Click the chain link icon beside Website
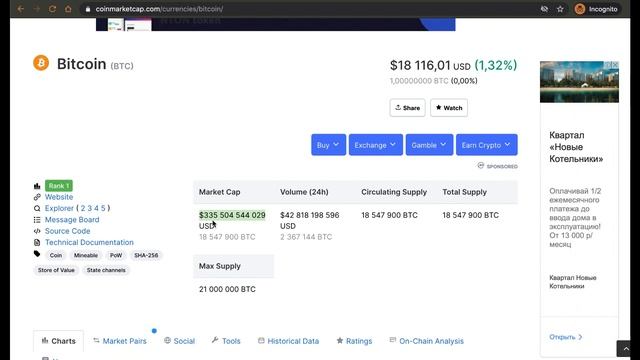The height and width of the screenshot is (360, 640). pos(37,197)
